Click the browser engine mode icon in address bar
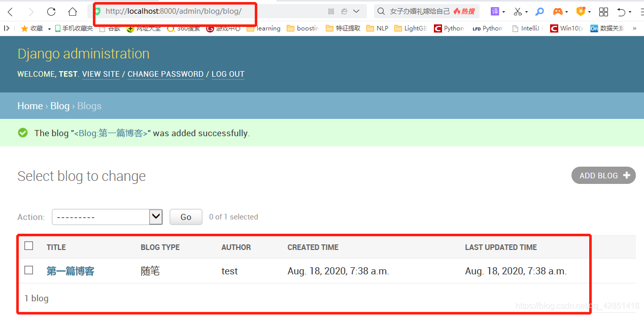This screenshot has height=315, width=644. 344,11
